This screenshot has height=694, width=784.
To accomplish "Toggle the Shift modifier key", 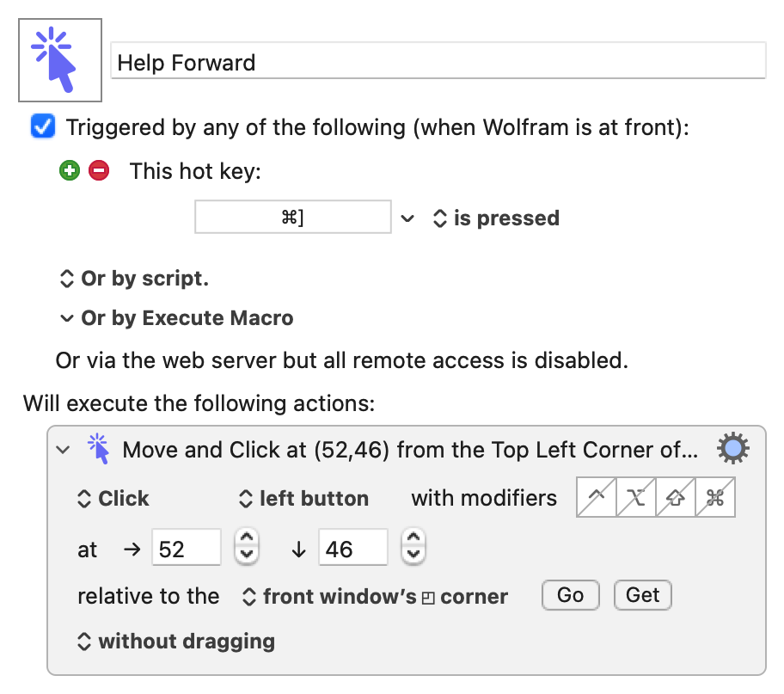I will click(676, 498).
